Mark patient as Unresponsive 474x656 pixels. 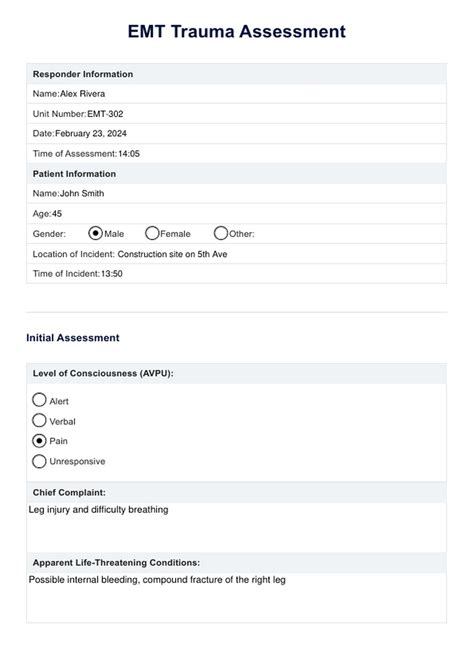click(39, 461)
